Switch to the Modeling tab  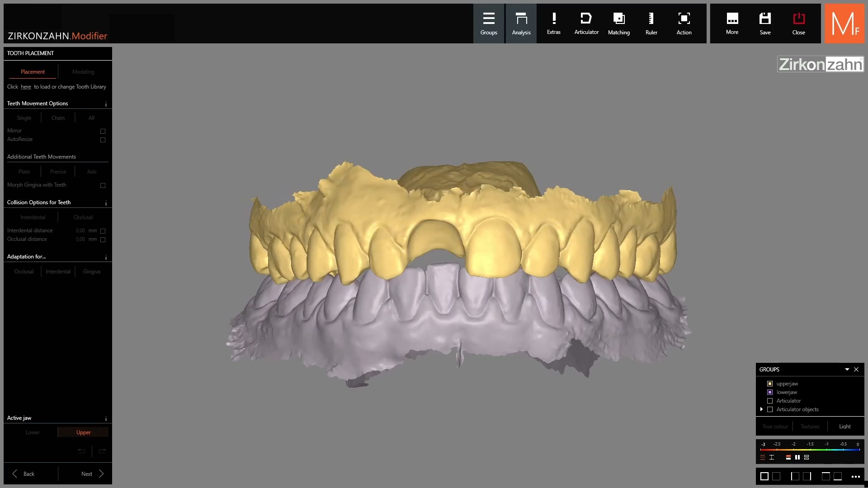tap(83, 72)
